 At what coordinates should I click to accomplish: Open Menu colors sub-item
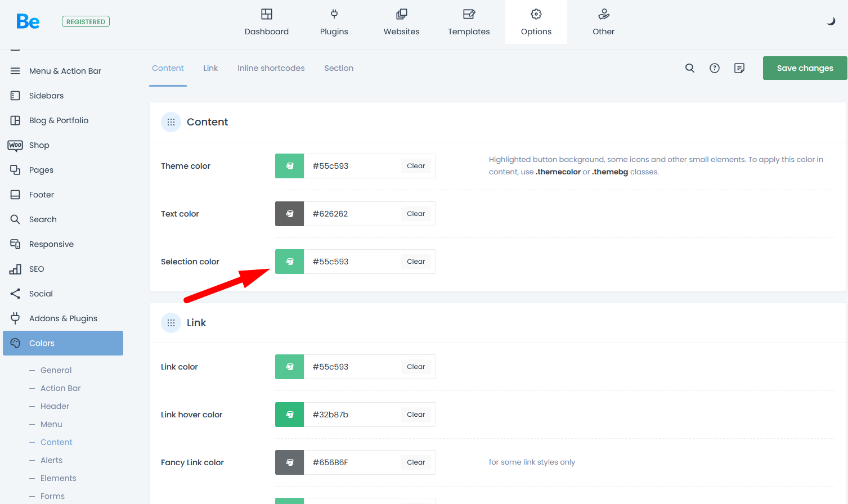click(51, 424)
